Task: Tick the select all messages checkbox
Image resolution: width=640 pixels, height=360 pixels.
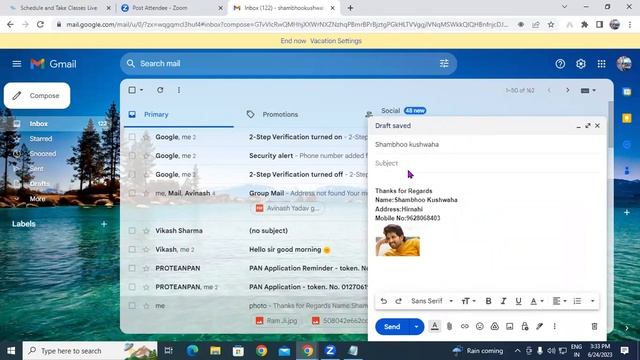Action: coord(132,90)
